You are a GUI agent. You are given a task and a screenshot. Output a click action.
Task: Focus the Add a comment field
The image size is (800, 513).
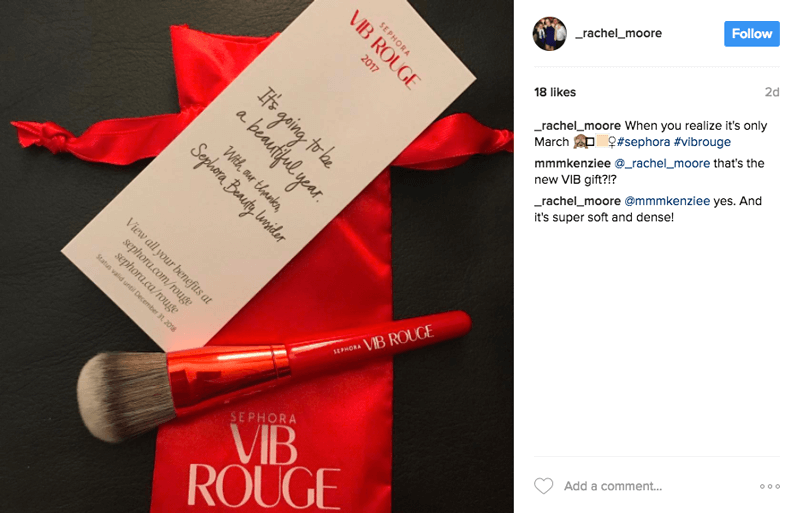click(613, 486)
